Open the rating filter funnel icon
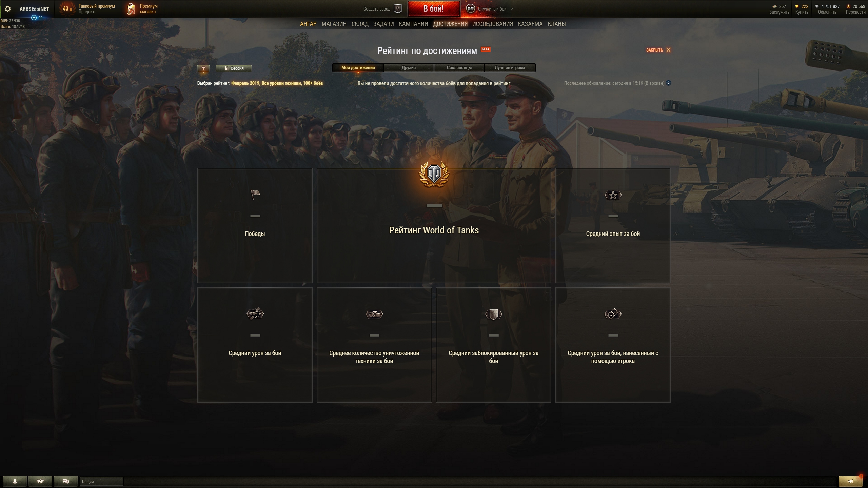This screenshot has height=488, width=868. [203, 68]
